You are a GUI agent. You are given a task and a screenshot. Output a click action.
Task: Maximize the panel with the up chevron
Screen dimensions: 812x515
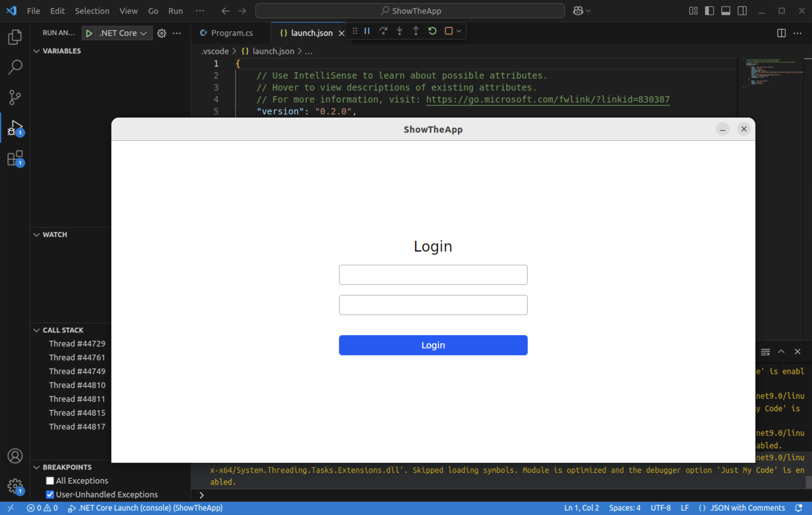pos(781,352)
